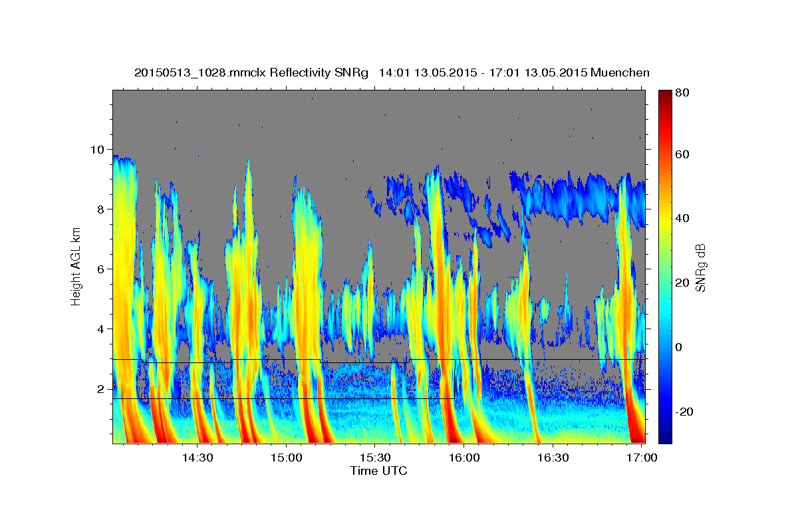798x532 pixels.
Task: Click the lower horizontal black line near 1.7 km
Action: (x=283, y=399)
